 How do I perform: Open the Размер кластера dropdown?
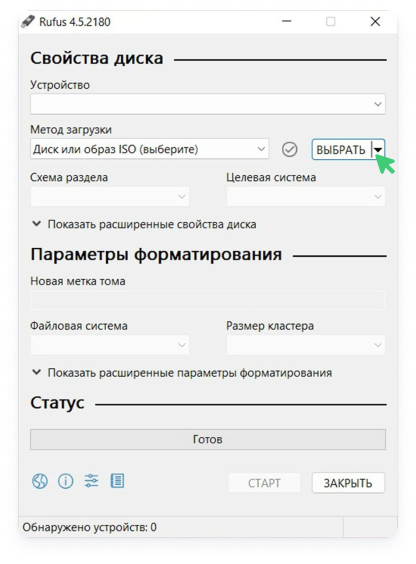(x=306, y=345)
